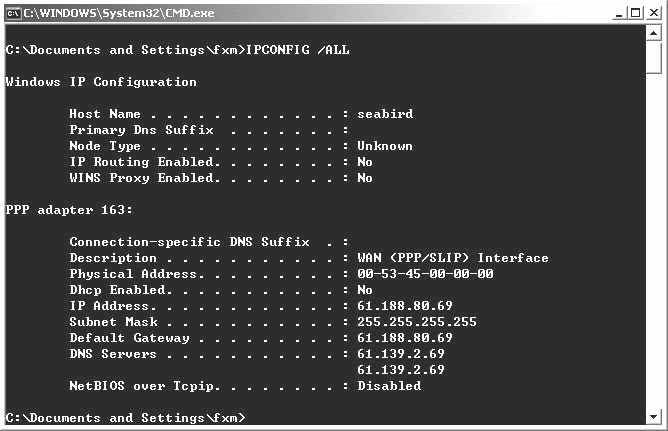This screenshot has width=668, height=431.
Task: Maximize the CMD.exe window
Action: pos(636,11)
